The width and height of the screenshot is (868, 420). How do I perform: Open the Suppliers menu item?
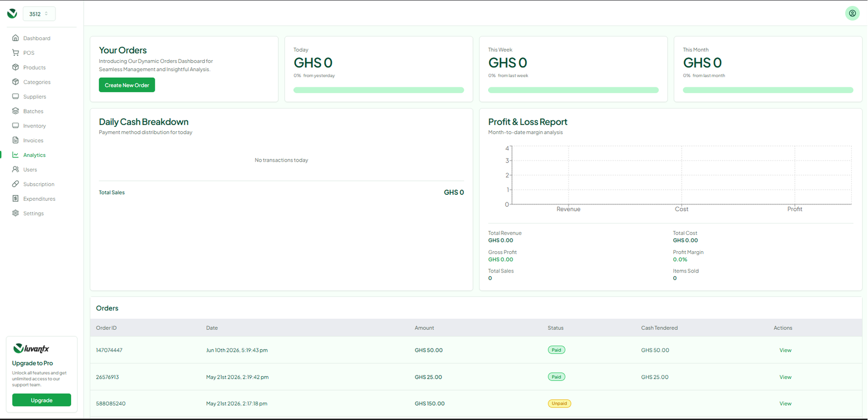click(x=35, y=97)
